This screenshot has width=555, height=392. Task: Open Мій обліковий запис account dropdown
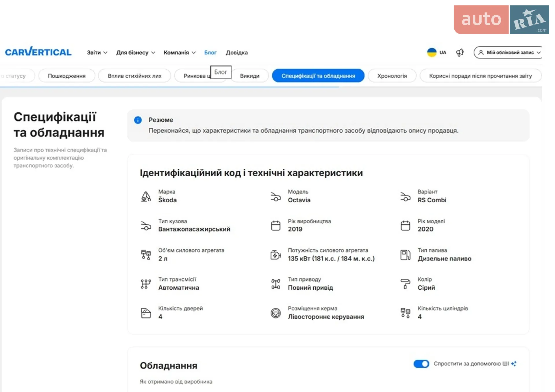pyautogui.click(x=508, y=52)
